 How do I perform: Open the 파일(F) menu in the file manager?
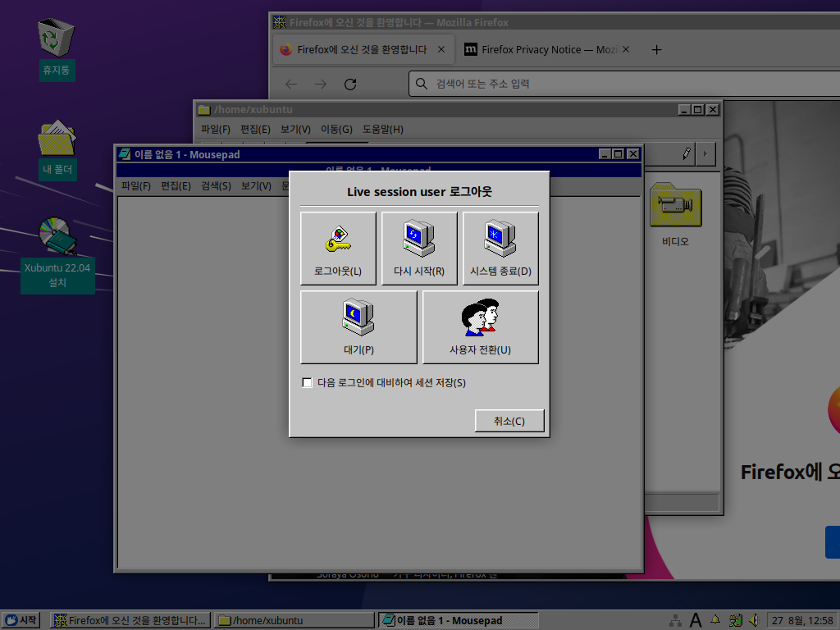pyautogui.click(x=216, y=129)
